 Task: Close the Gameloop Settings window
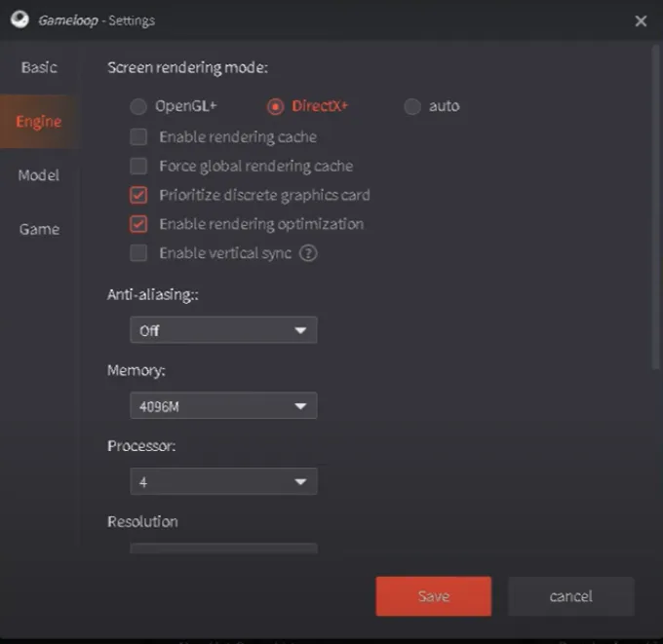point(641,20)
